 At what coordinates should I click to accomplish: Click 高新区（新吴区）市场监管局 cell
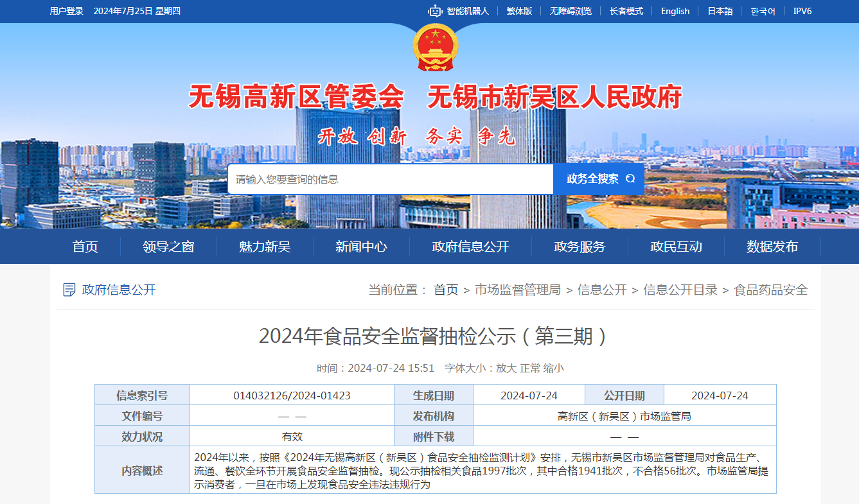(x=624, y=416)
